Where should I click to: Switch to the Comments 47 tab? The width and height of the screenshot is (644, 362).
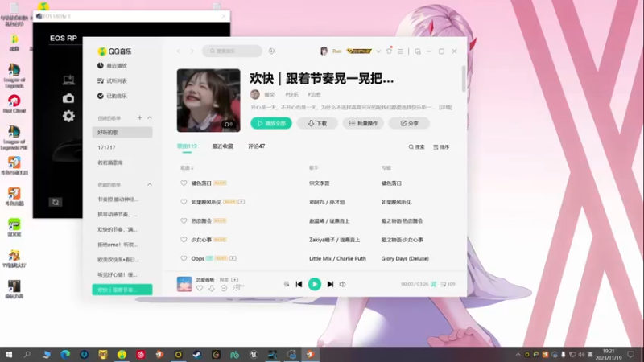pos(257,146)
